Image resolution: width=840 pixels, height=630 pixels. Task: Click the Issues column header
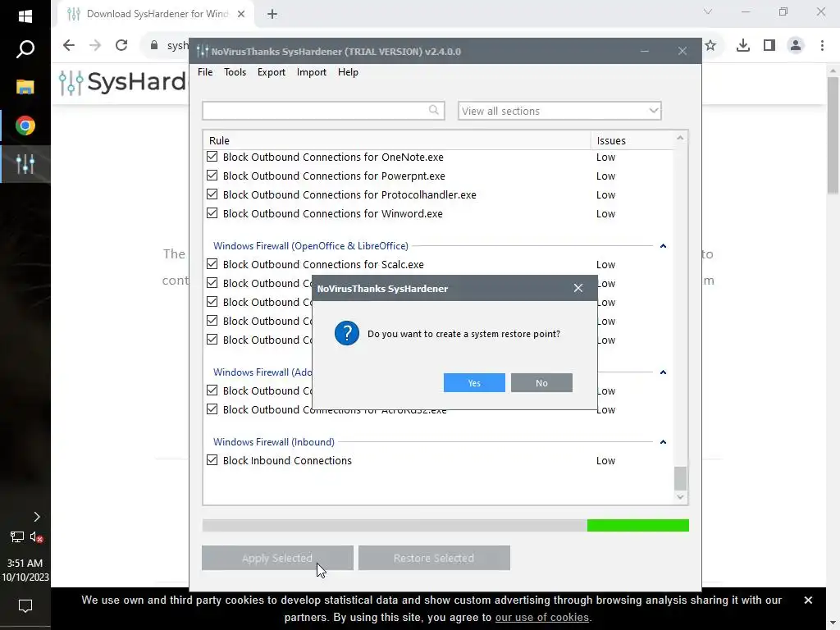pos(632,140)
